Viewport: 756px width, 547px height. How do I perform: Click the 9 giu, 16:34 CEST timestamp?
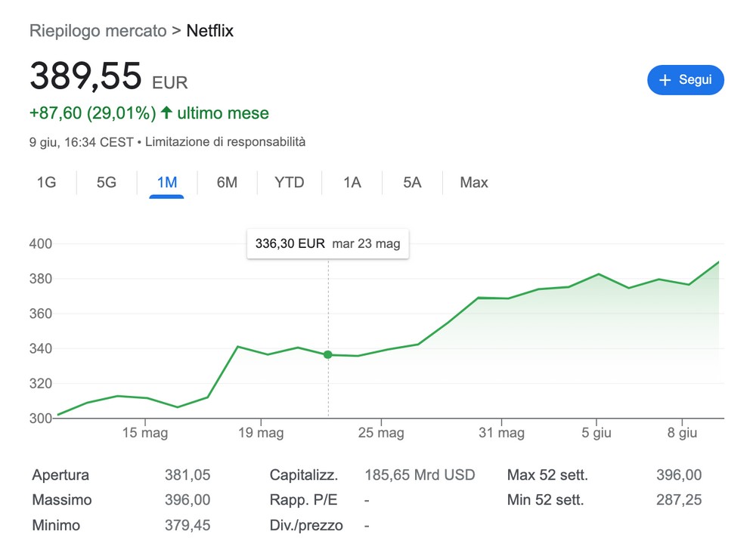click(x=81, y=142)
